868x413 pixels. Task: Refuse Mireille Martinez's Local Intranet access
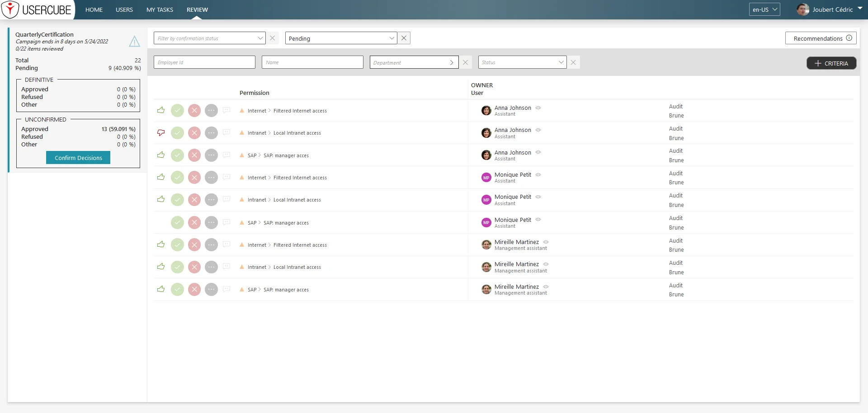pyautogui.click(x=194, y=267)
